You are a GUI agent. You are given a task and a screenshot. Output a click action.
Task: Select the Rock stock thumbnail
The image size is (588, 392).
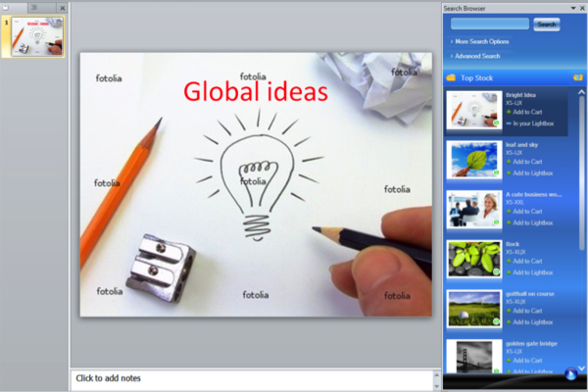(474, 259)
